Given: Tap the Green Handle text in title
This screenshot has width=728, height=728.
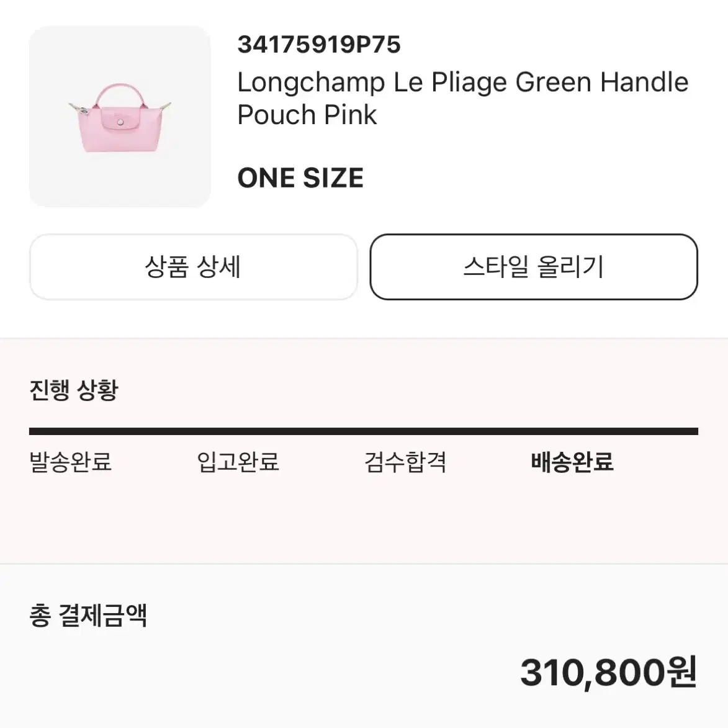Looking at the screenshot, I should click(602, 82).
